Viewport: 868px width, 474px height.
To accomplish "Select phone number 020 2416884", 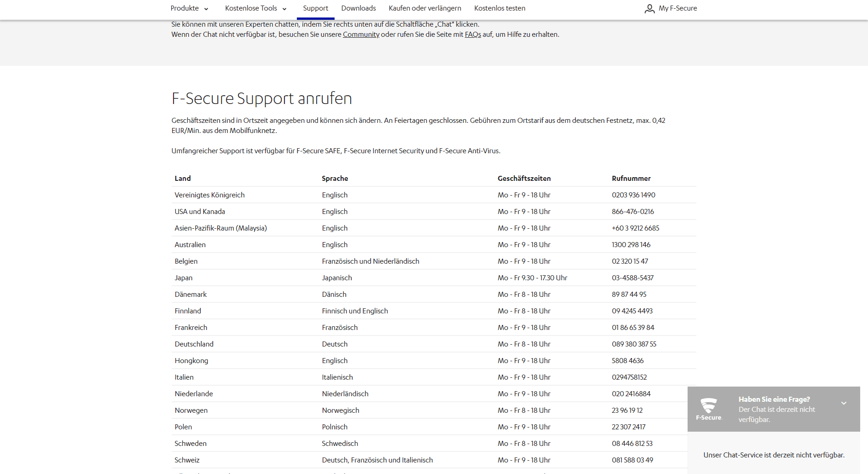I will (631, 394).
